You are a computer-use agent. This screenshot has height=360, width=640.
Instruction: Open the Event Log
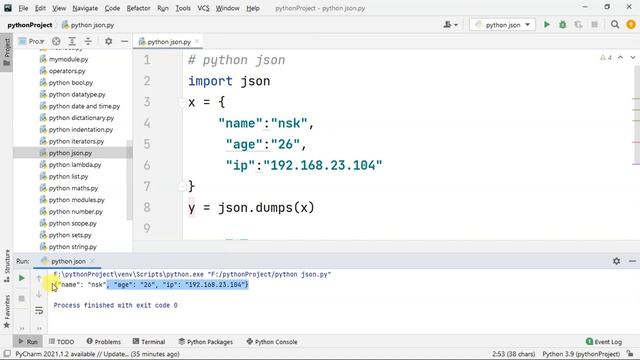pyautogui.click(x=604, y=342)
